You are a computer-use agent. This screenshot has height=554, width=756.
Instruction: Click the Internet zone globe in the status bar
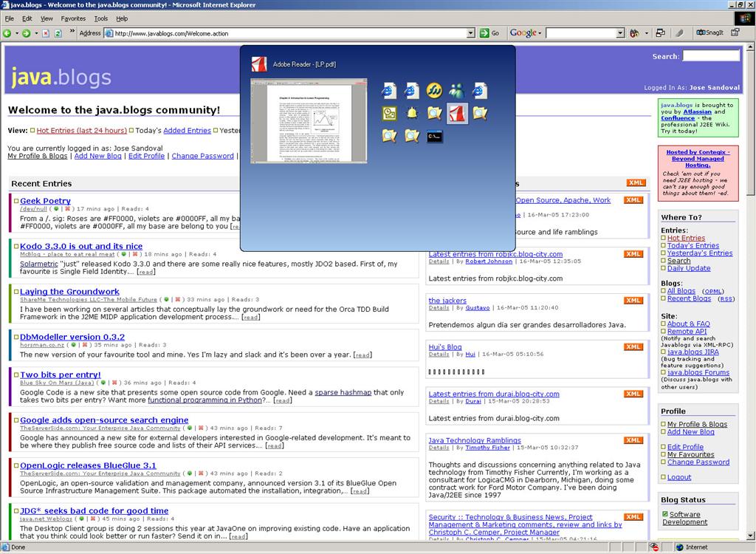(x=680, y=547)
